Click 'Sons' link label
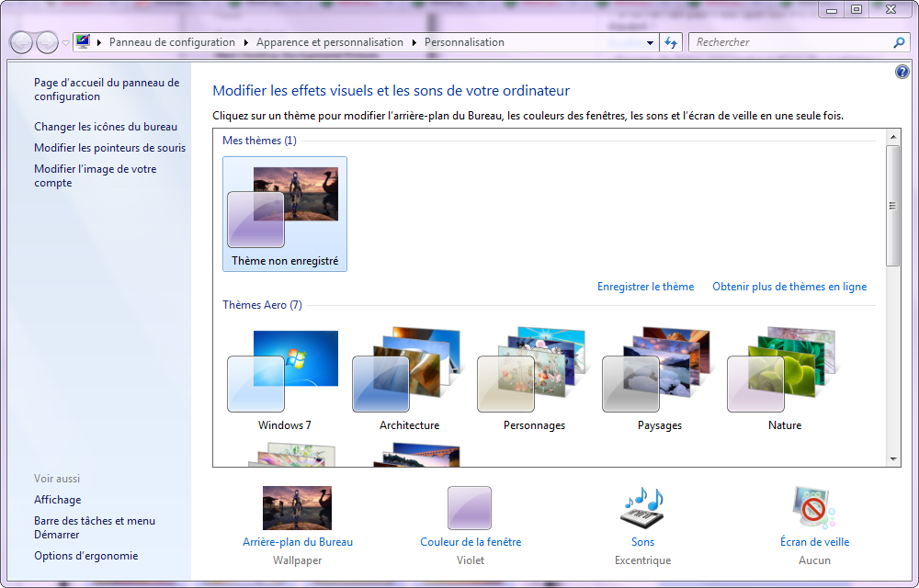 tap(643, 542)
